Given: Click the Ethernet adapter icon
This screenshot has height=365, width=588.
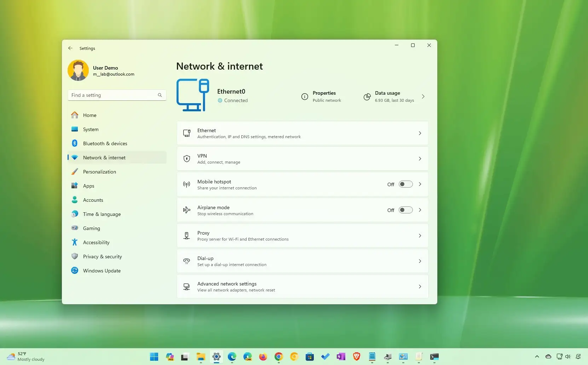Looking at the screenshot, I should [187, 133].
